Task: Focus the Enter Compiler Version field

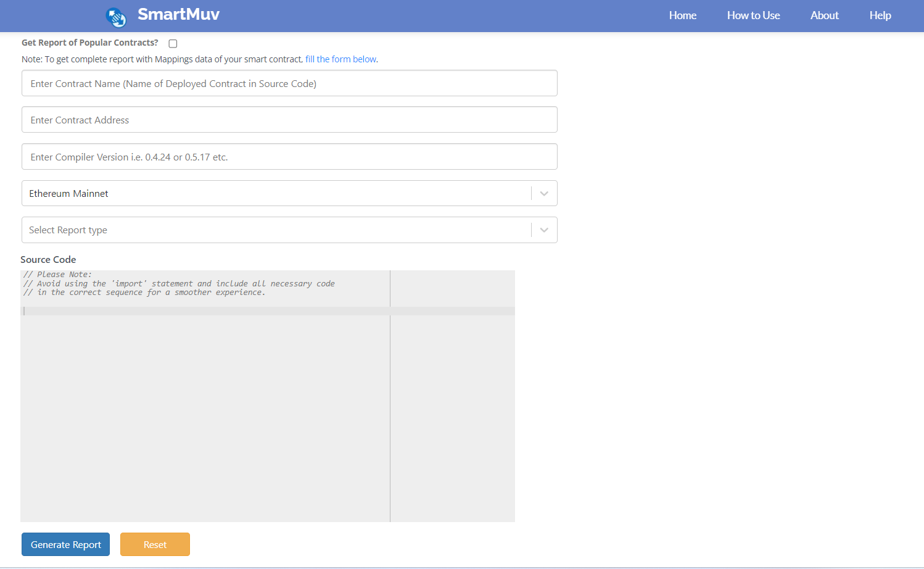Action: (289, 157)
